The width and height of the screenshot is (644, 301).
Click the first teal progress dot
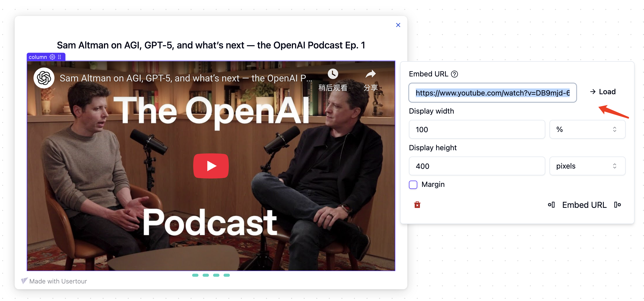click(195, 275)
